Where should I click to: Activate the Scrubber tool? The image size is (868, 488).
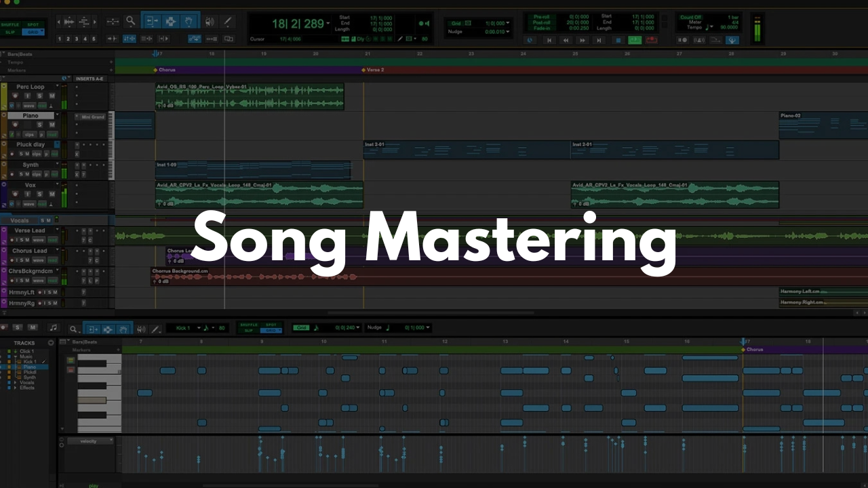tap(209, 21)
